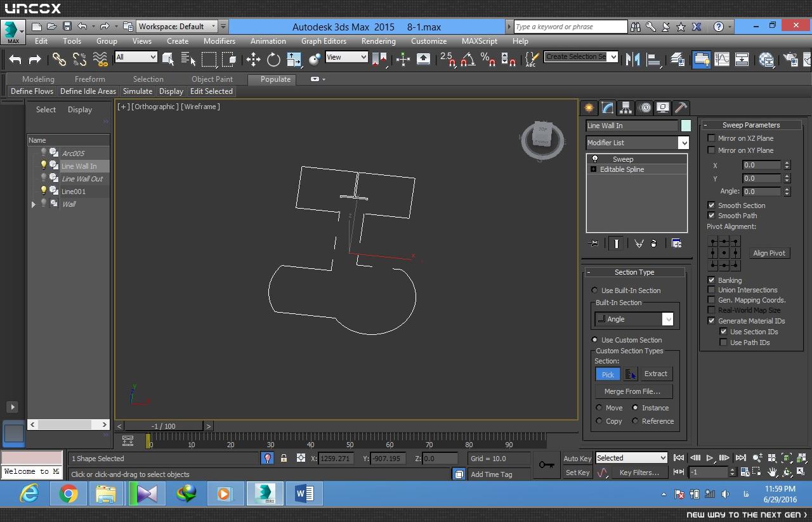Enable Union Intersections checkbox
The height and width of the screenshot is (522, 812).
pos(711,290)
